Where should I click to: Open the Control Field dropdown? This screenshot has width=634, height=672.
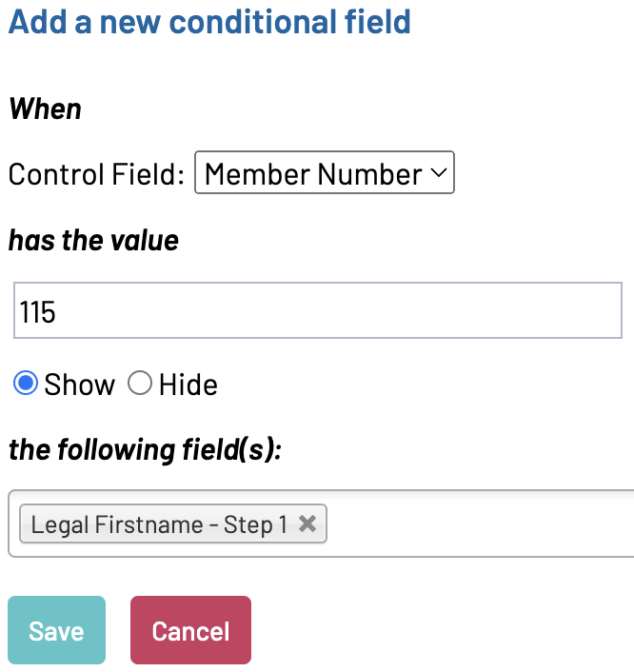point(324,174)
